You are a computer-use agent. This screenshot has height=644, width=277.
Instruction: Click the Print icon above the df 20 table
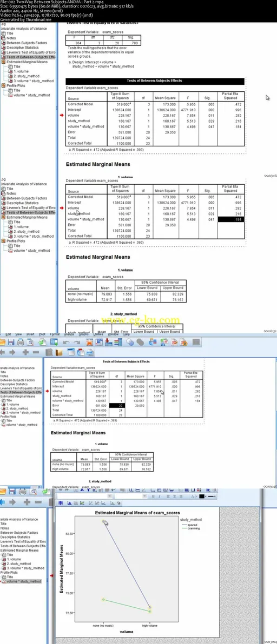(x=21, y=343)
